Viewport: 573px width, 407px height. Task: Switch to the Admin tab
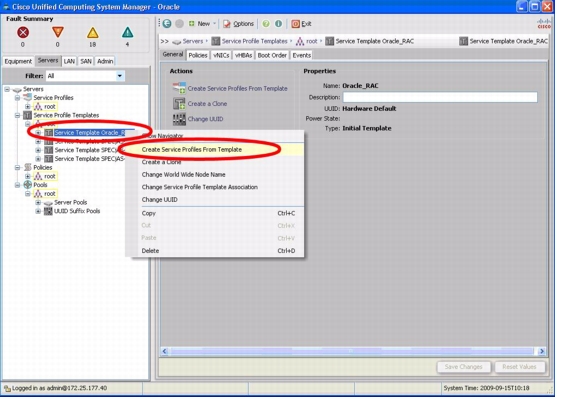pyautogui.click(x=105, y=61)
